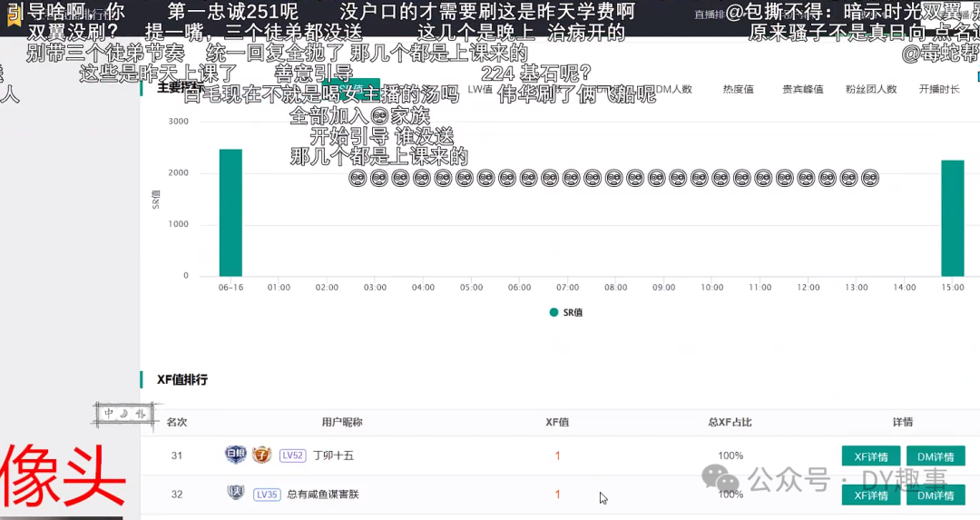Click username 总有咸鱼谋害朕
980x520 pixels.
click(323, 495)
